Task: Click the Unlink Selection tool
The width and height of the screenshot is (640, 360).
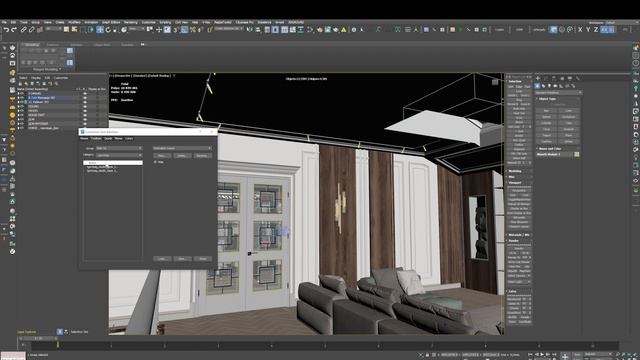Action: point(31,29)
